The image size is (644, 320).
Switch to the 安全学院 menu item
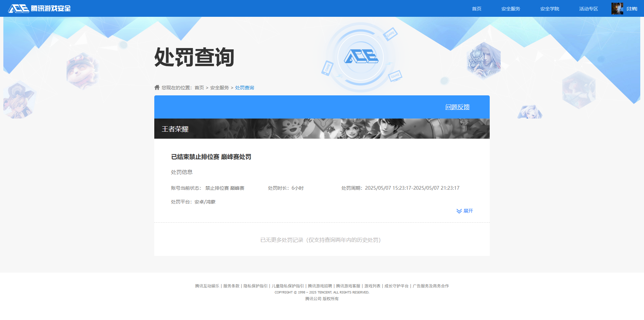pos(549,8)
